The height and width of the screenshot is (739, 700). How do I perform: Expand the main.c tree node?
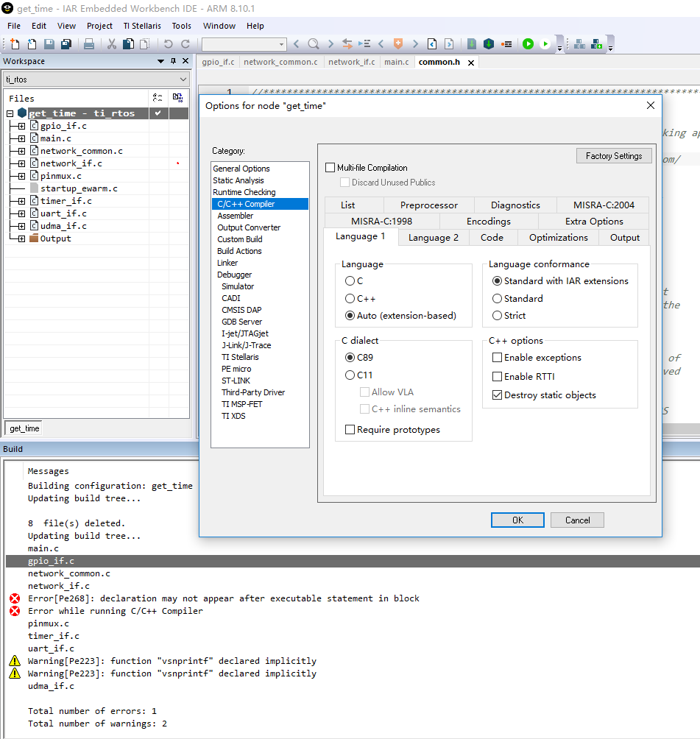tap(21, 138)
